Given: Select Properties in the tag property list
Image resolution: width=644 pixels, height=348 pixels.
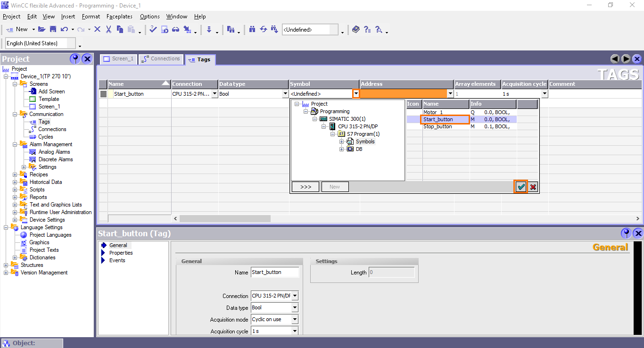Looking at the screenshot, I should (121, 253).
